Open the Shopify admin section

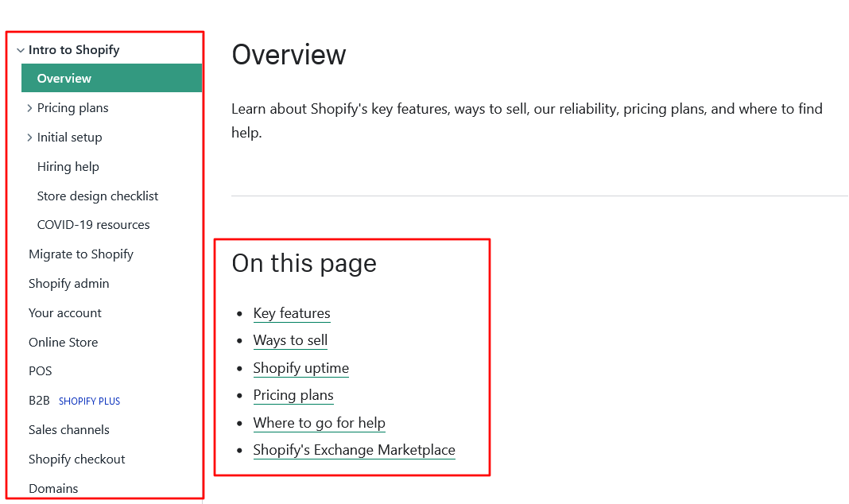point(69,283)
